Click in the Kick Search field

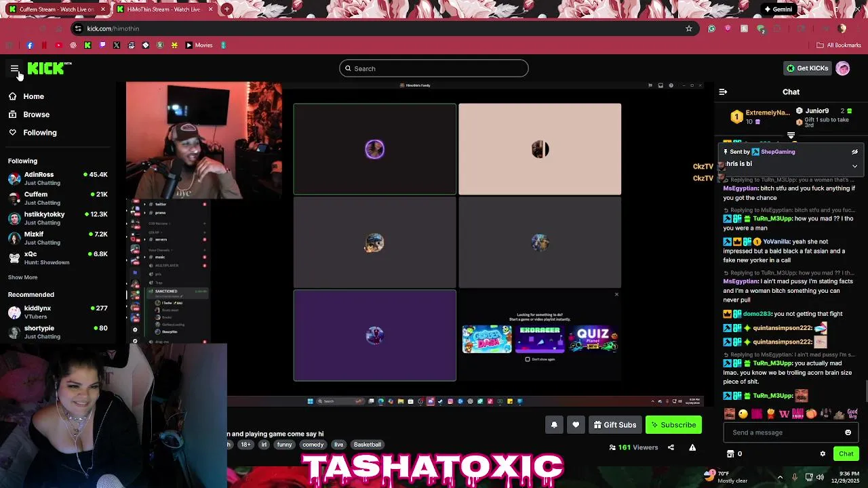[434, 68]
